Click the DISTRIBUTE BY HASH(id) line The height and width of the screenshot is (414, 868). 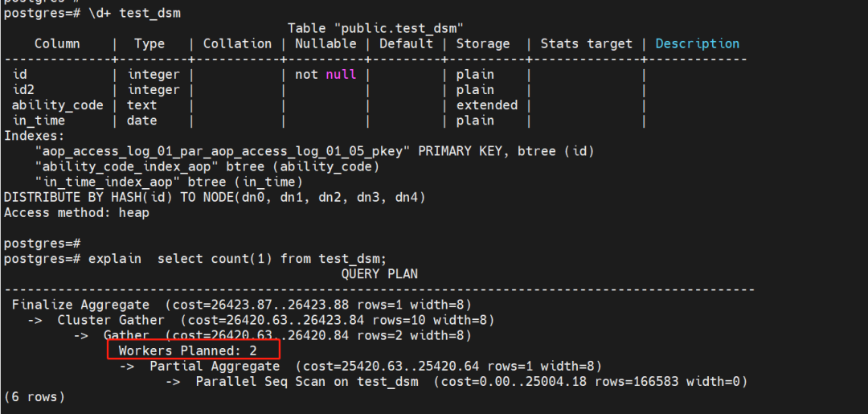click(214, 197)
